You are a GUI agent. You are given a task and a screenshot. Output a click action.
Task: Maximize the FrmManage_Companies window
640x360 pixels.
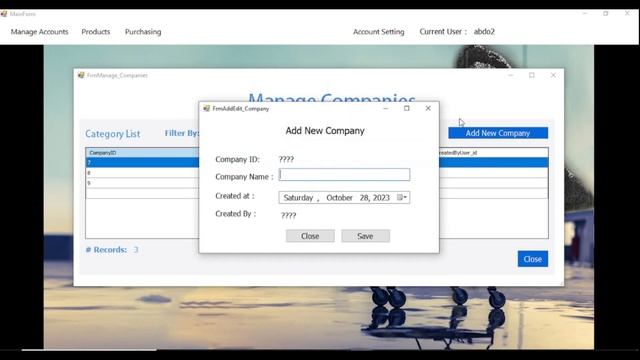[x=532, y=75]
